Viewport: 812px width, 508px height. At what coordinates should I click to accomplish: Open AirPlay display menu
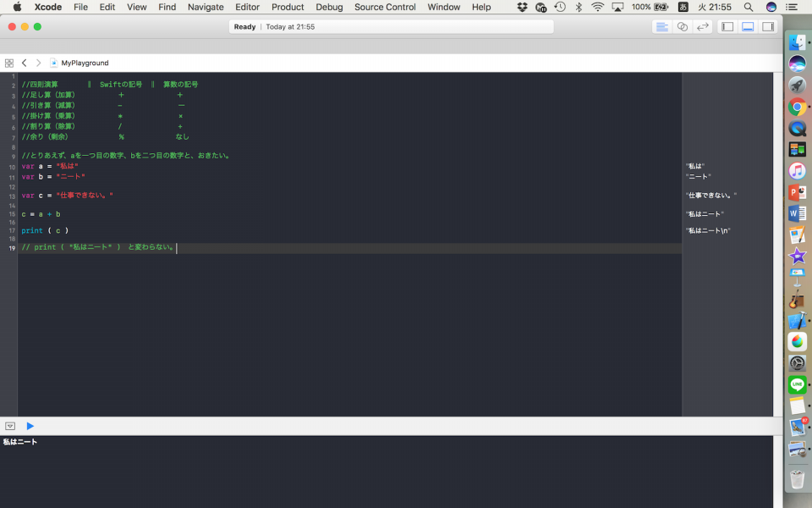tap(617, 7)
